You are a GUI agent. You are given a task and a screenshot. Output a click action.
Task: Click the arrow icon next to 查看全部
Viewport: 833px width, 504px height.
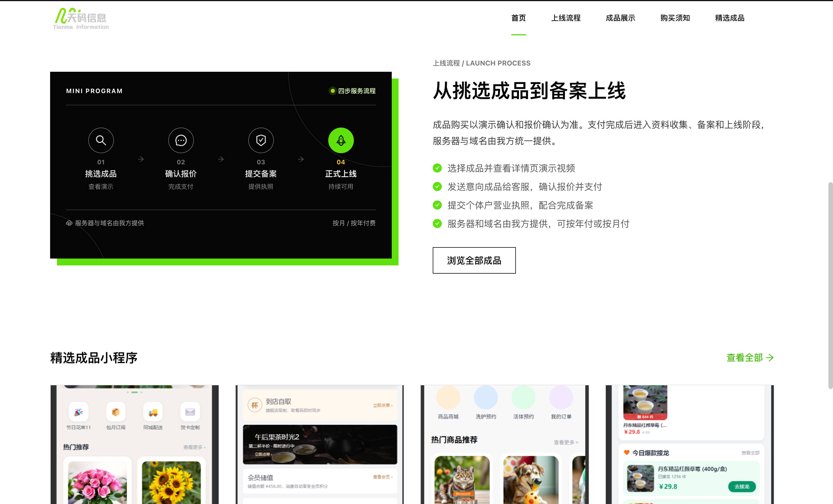(770, 358)
